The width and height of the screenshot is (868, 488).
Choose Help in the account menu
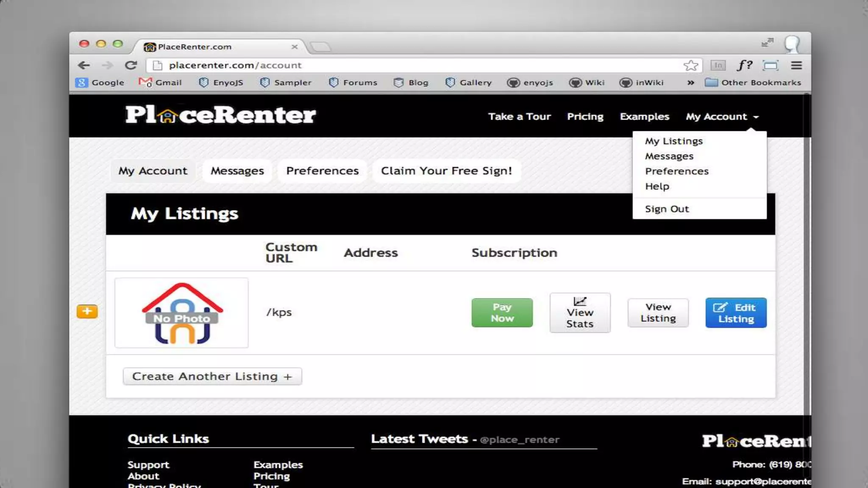pyautogui.click(x=657, y=186)
